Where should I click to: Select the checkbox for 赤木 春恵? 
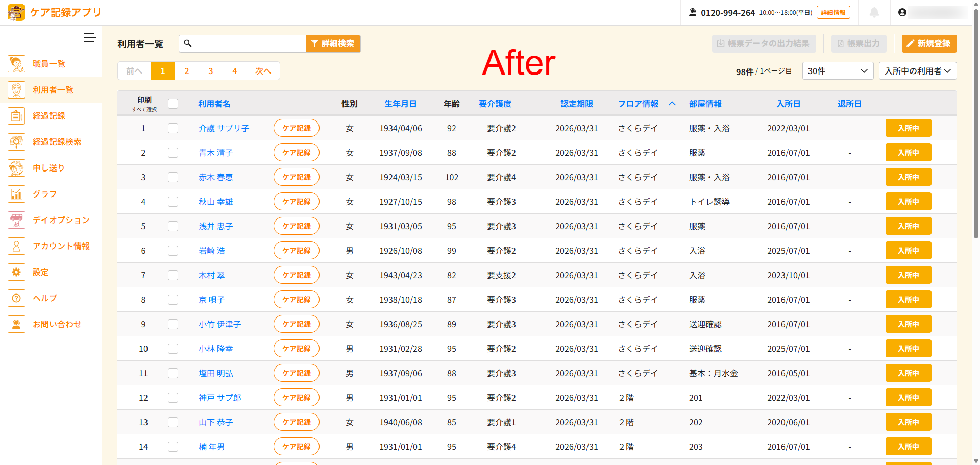[173, 177]
